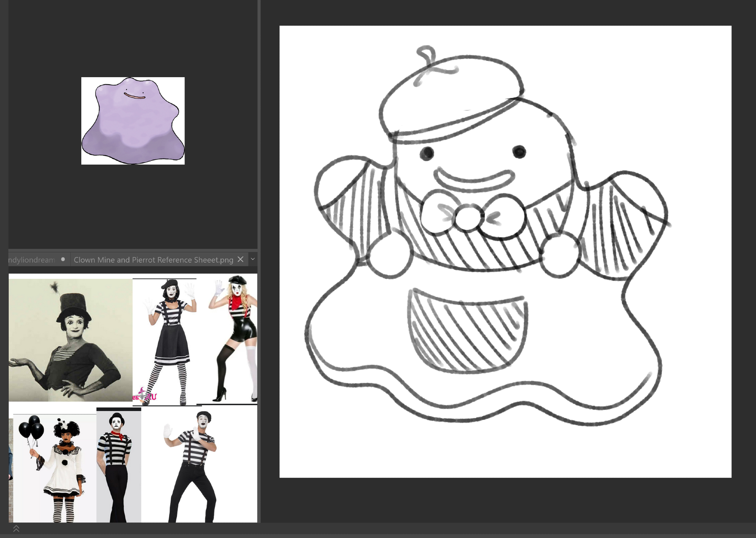Select Clown Mine and Pierrot Reference Sheeet.png tab
756x538 pixels.
coord(153,260)
